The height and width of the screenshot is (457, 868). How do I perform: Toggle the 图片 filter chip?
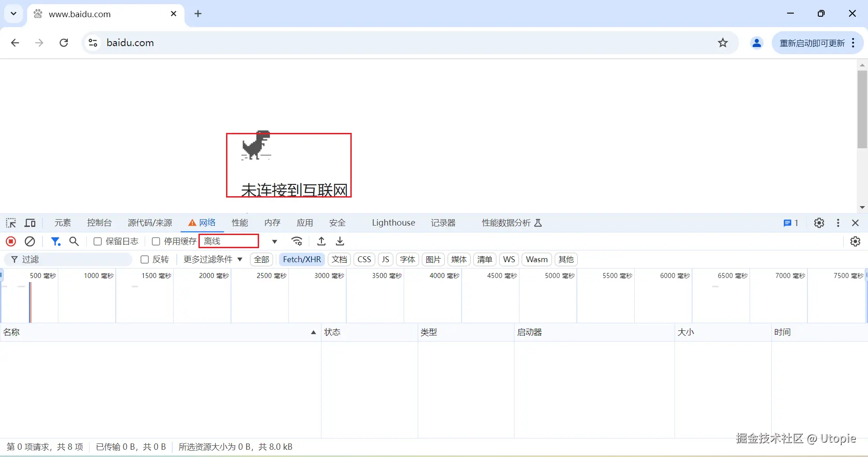pyautogui.click(x=433, y=259)
